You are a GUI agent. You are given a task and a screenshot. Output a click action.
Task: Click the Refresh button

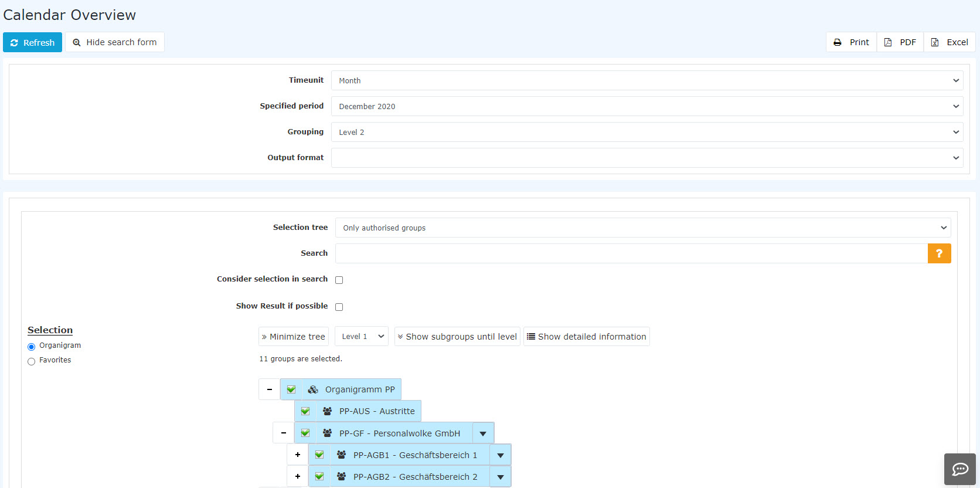[x=32, y=42]
